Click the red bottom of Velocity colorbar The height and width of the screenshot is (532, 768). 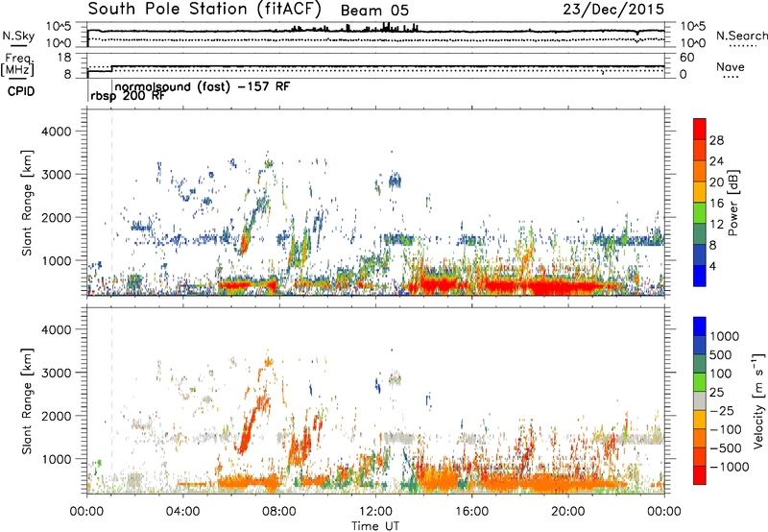[x=700, y=475]
